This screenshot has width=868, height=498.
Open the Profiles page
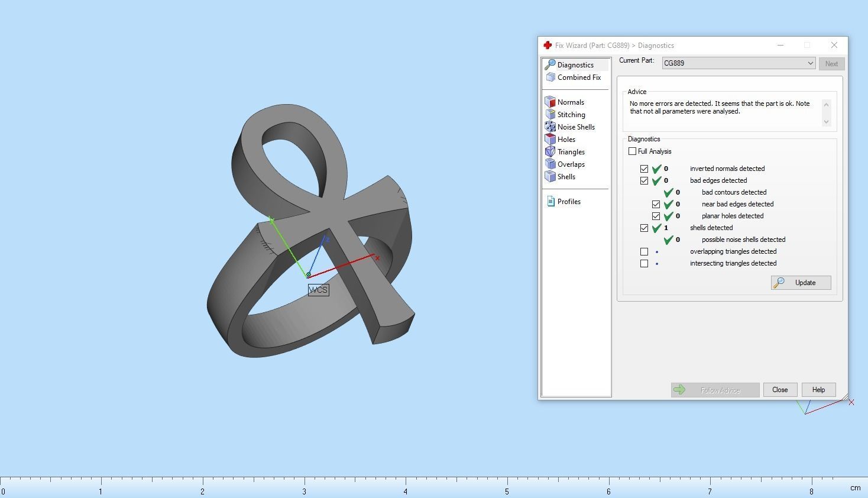569,202
